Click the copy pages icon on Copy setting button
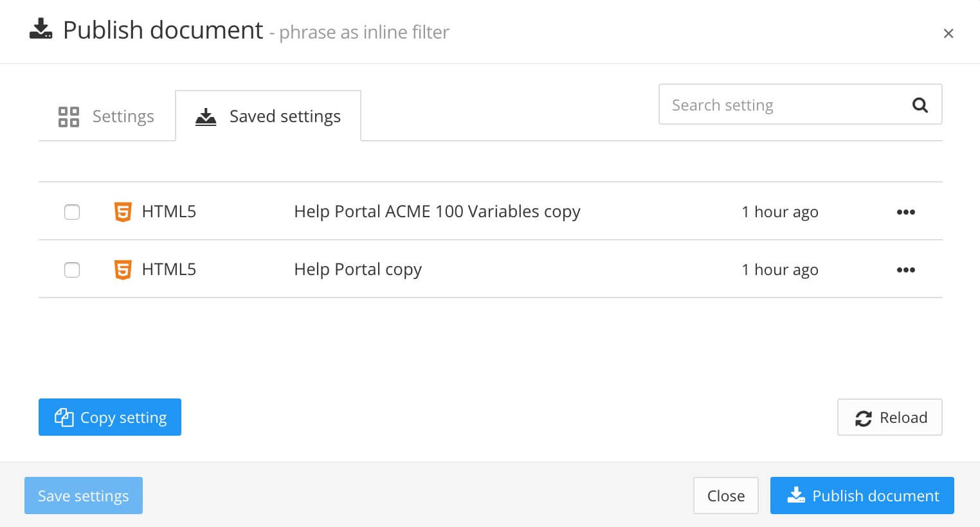The width and height of the screenshot is (980, 527). pos(64,417)
